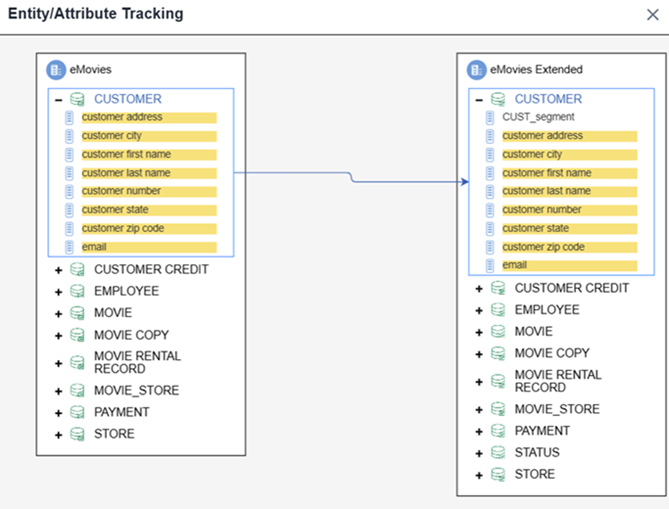
Task: Click the eMovies Extended model title
Action: coord(536,70)
